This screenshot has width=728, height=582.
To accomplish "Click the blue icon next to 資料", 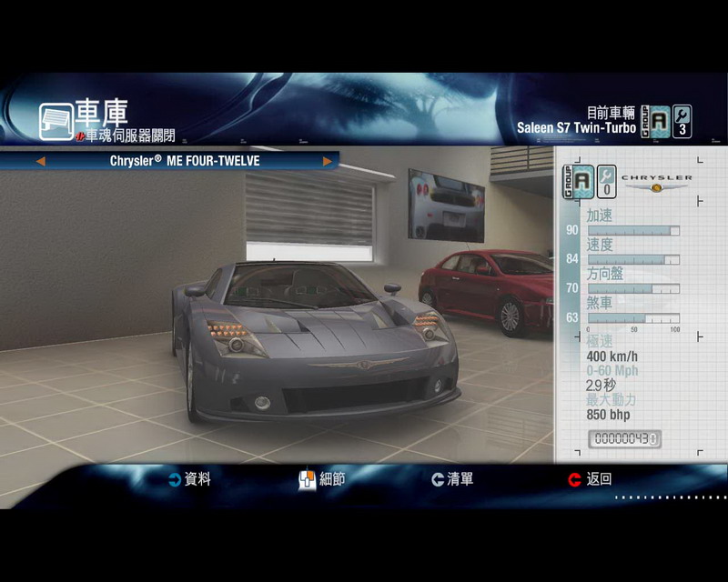I will (174, 479).
